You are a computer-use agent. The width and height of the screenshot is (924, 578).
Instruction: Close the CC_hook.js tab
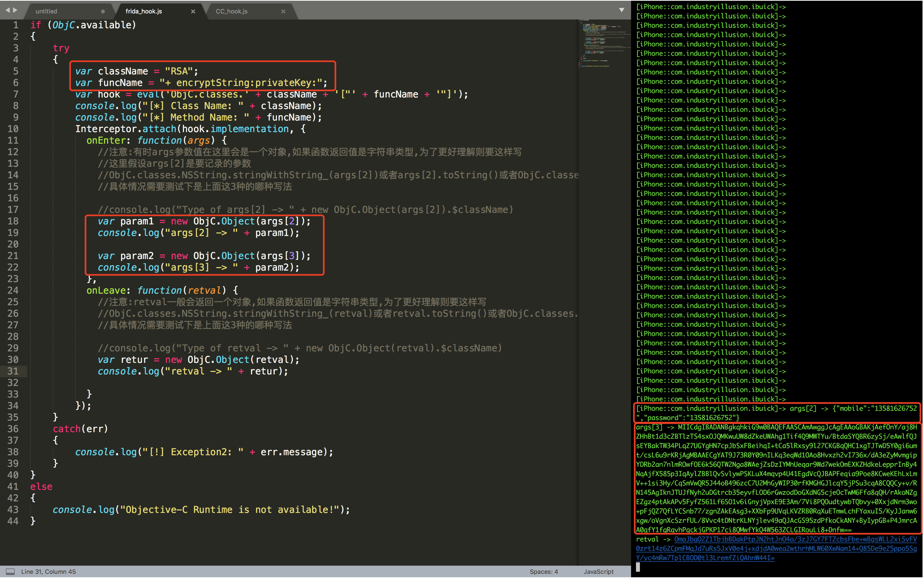[283, 11]
